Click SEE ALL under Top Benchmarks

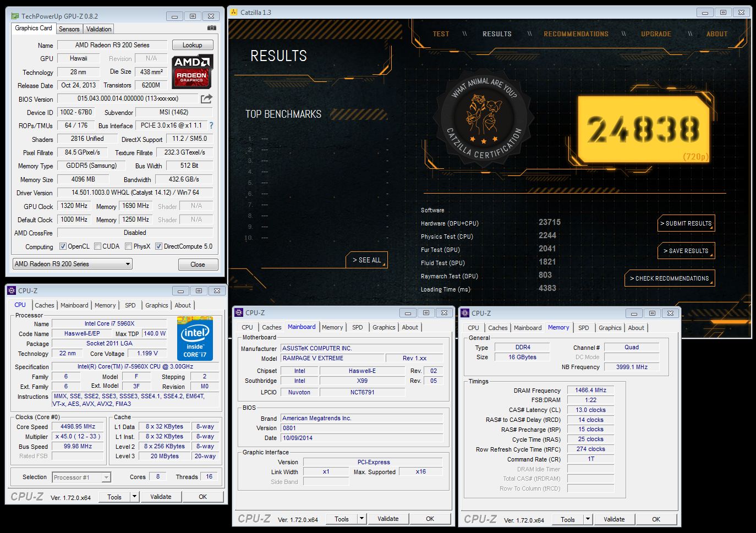click(367, 260)
